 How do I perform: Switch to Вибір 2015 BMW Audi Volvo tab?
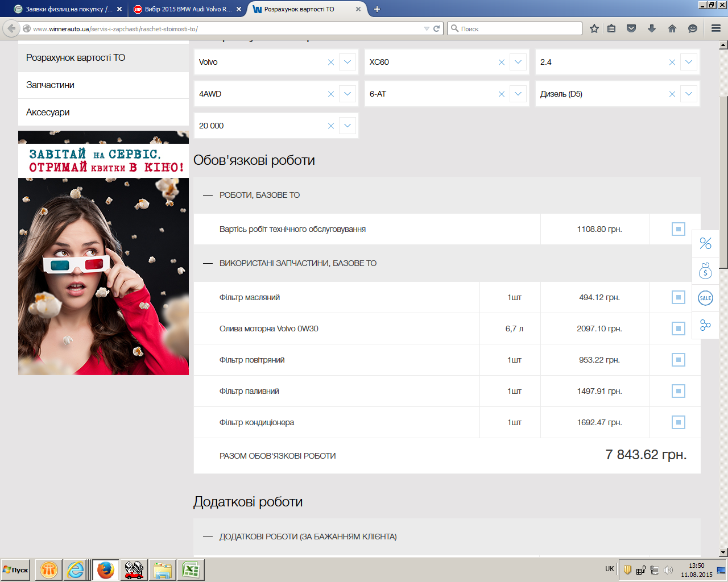(x=187, y=9)
